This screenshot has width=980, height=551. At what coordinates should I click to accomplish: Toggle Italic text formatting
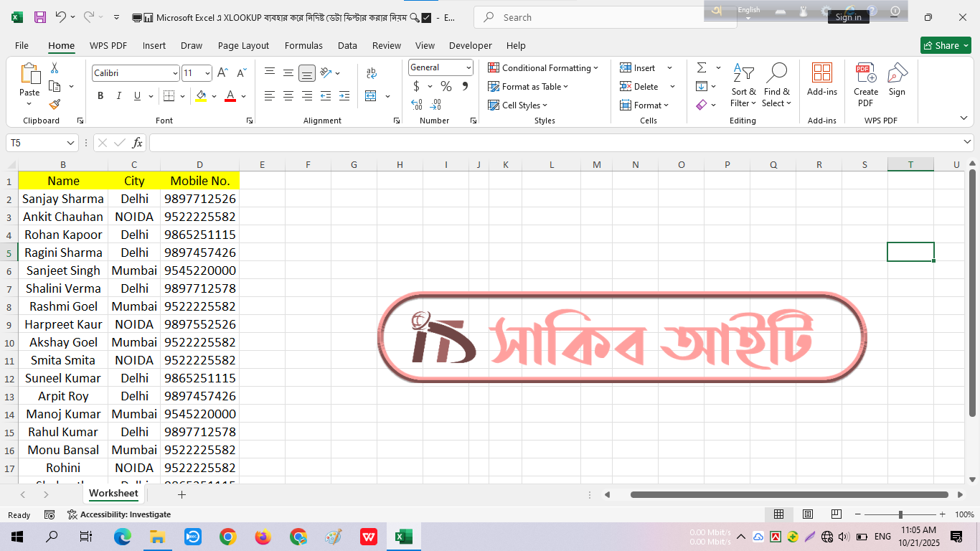[119, 96]
